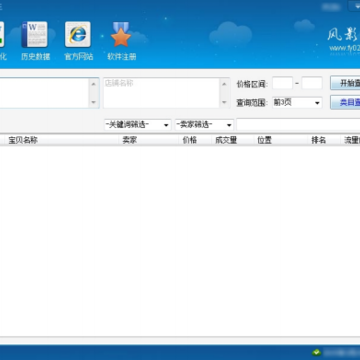Focus the minimum price field of 价格区间
Screen dimensions: 360x360
(x=282, y=83)
